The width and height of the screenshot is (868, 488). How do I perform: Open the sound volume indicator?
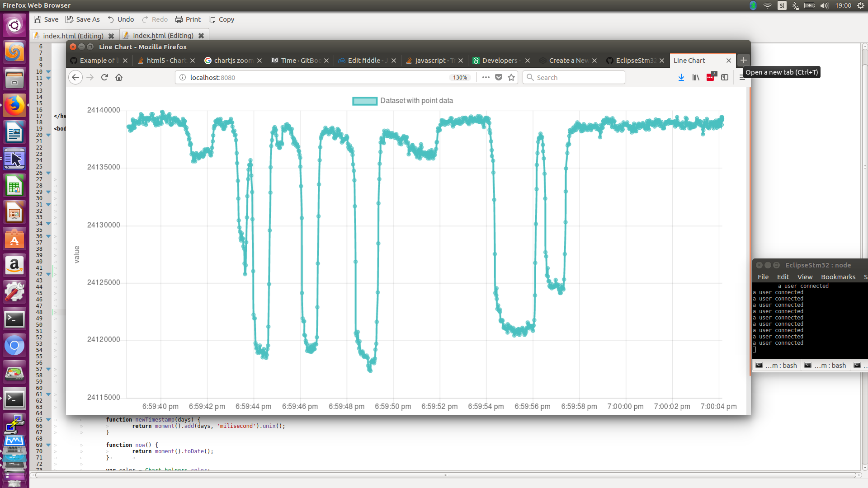pos(825,5)
